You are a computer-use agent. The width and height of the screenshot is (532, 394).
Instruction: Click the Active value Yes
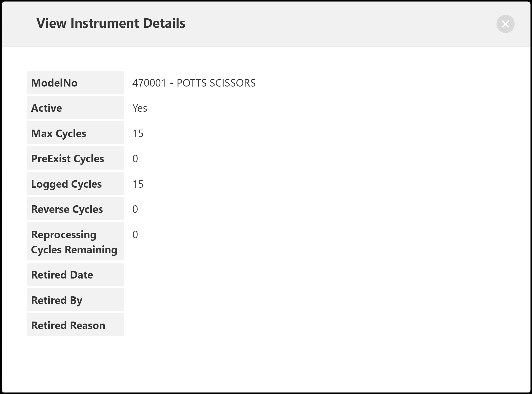[x=140, y=108]
